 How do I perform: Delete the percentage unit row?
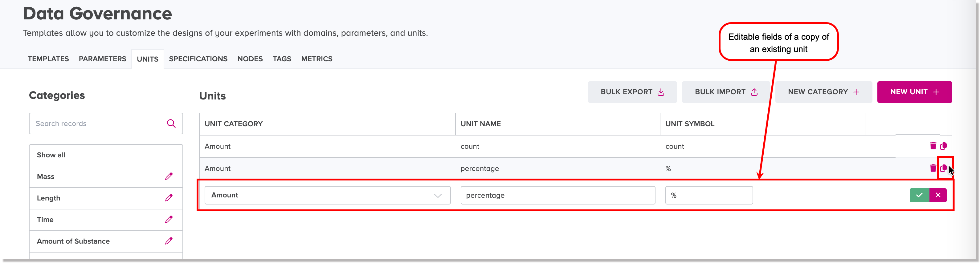point(933,168)
